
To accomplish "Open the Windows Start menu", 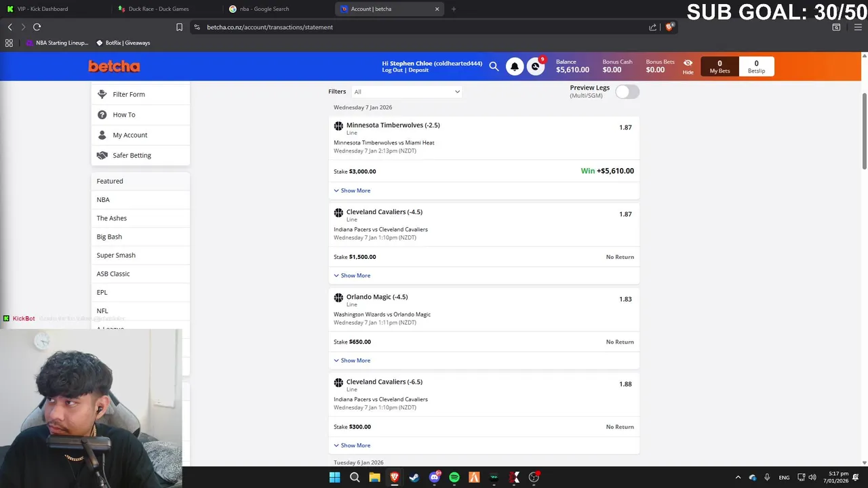I will coord(334,477).
